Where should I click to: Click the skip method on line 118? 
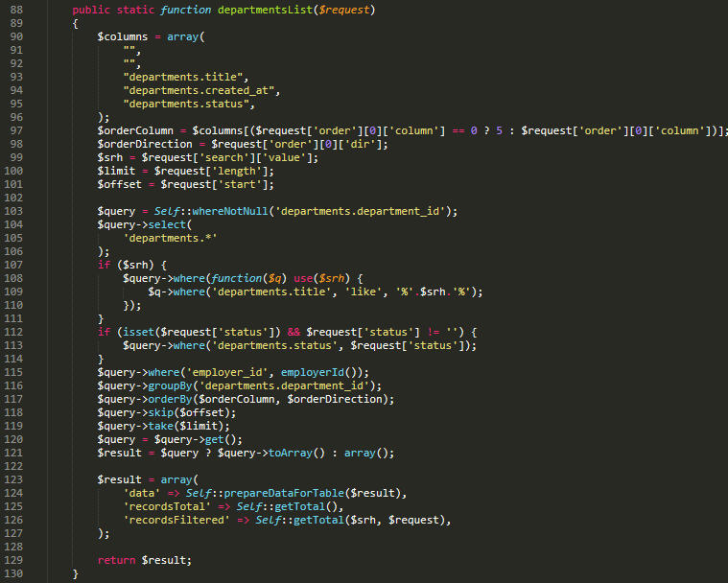[160, 413]
